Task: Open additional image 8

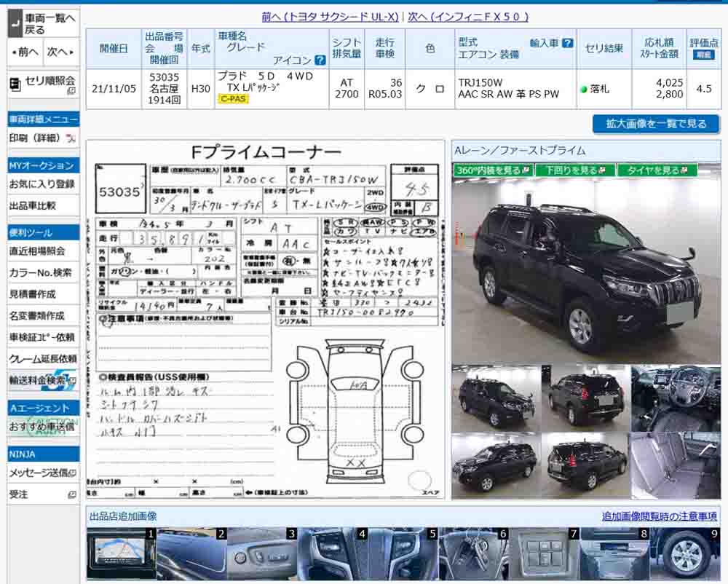Action: (x=614, y=554)
